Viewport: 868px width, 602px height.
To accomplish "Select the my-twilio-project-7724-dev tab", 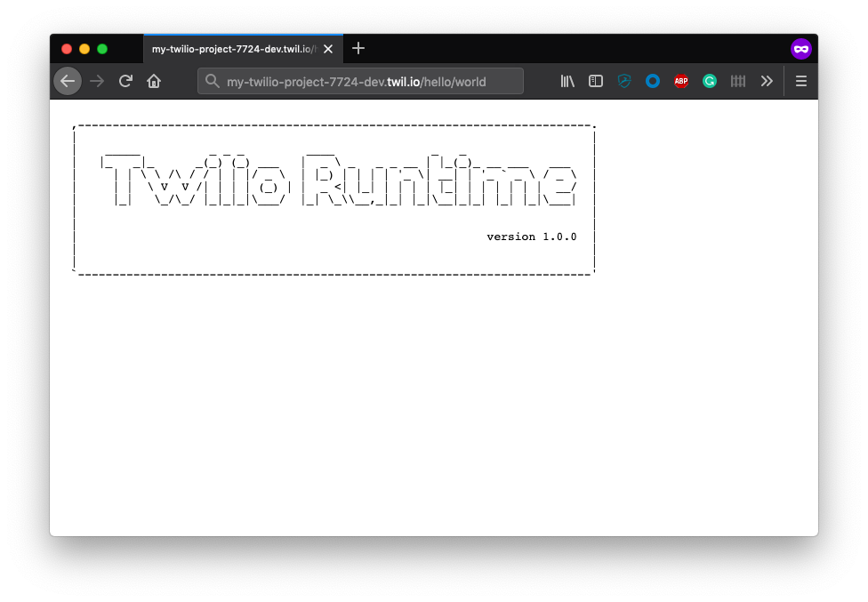I will click(x=233, y=49).
